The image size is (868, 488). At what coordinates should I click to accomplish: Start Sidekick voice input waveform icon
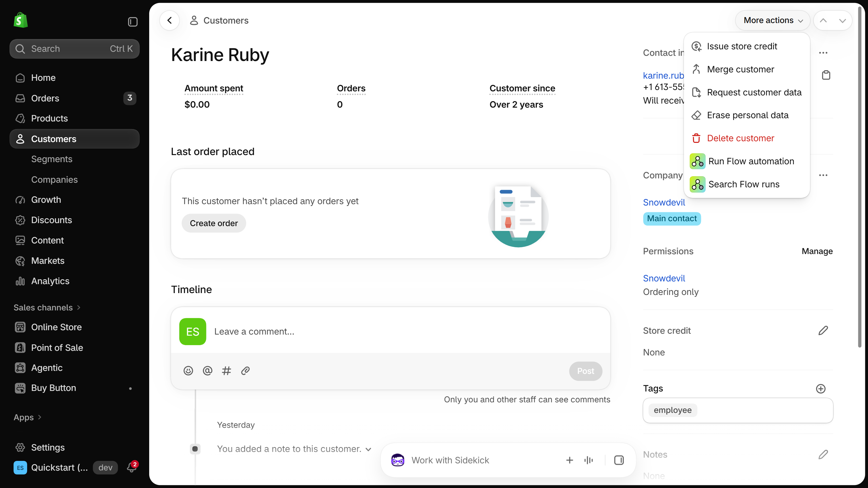[x=589, y=460]
